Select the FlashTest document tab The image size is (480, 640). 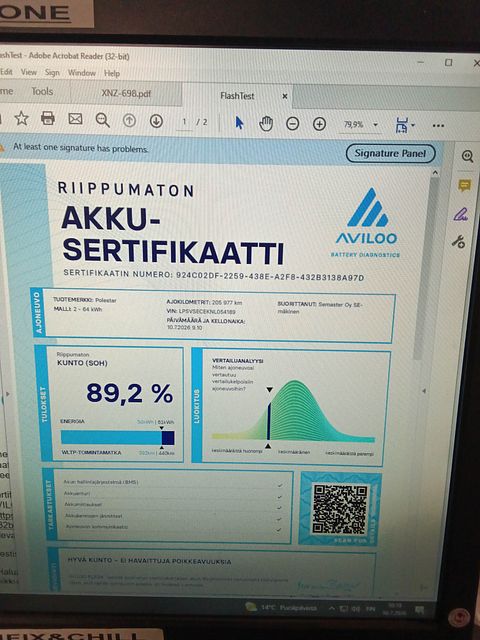(x=237, y=96)
